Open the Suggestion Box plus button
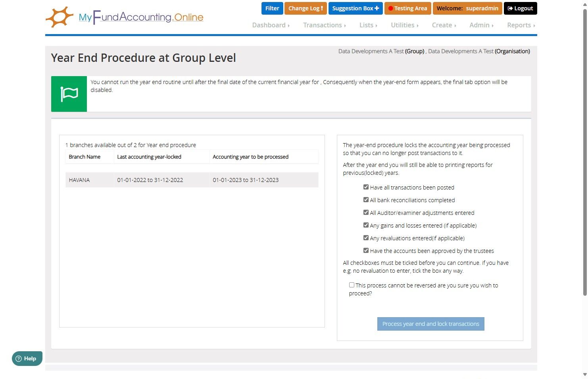 [355, 8]
